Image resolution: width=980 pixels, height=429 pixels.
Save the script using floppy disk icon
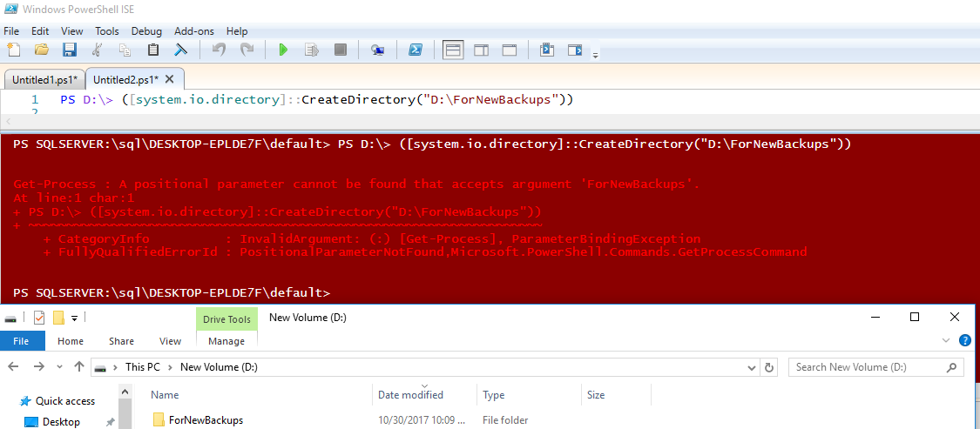click(x=70, y=50)
